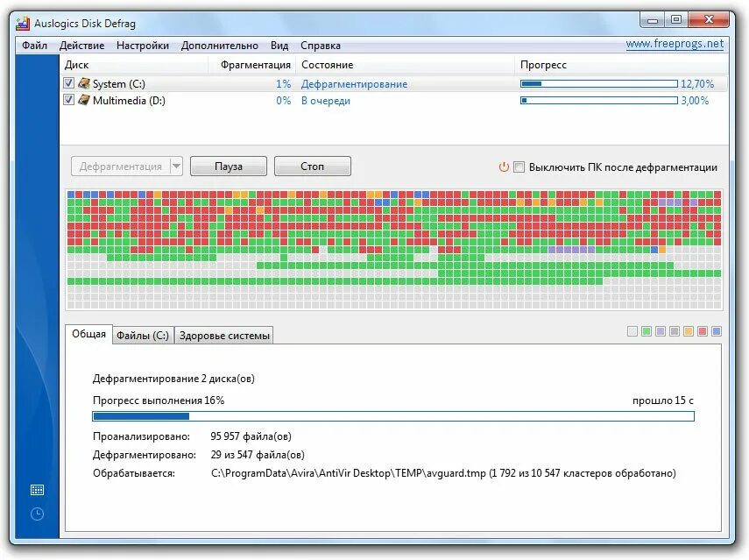Select the block map view icon in left sidebar
Image resolution: width=749 pixels, height=560 pixels.
35,489
